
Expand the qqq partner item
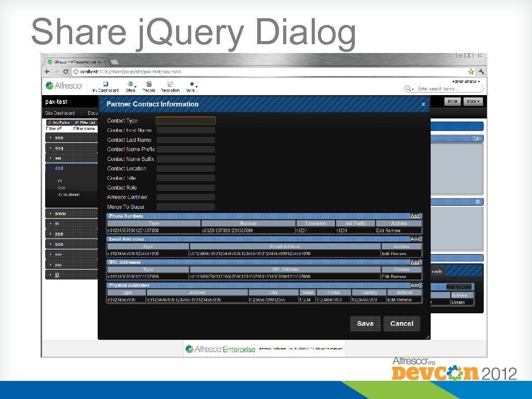click(x=71, y=148)
